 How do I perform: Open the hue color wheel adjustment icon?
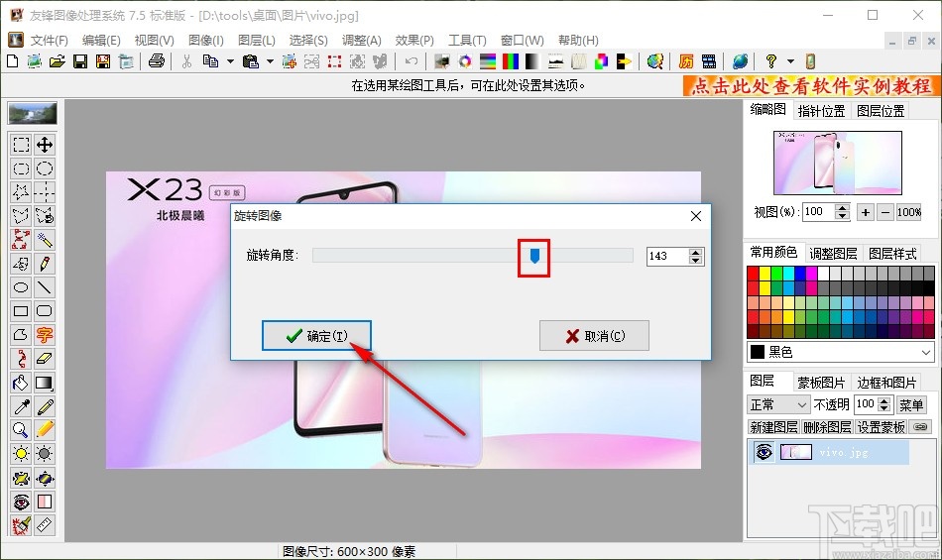point(465,61)
